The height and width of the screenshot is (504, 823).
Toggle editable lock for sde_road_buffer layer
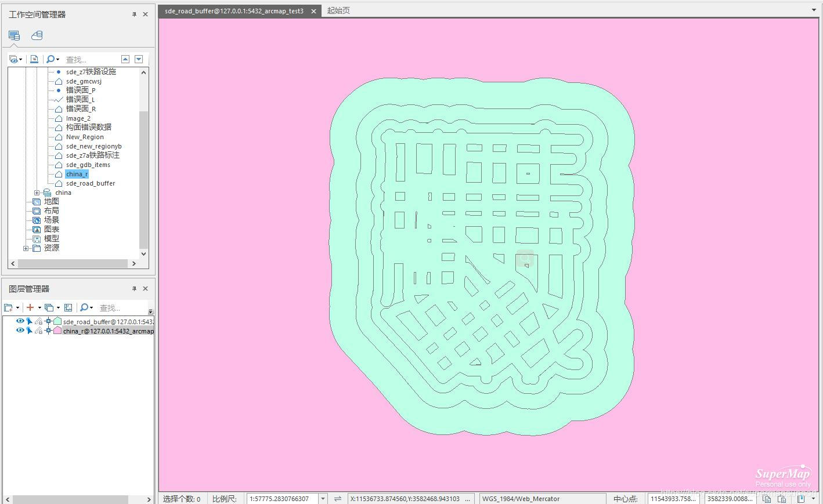pos(38,321)
